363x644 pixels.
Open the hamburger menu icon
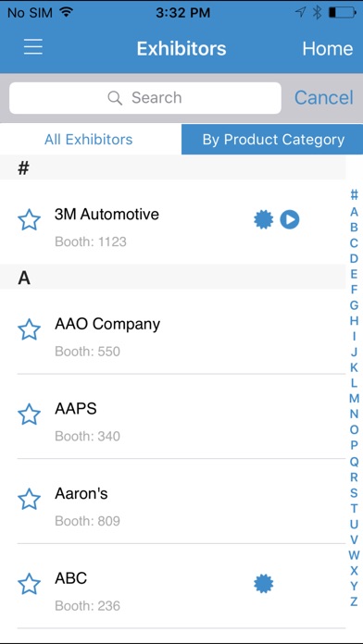[x=33, y=47]
